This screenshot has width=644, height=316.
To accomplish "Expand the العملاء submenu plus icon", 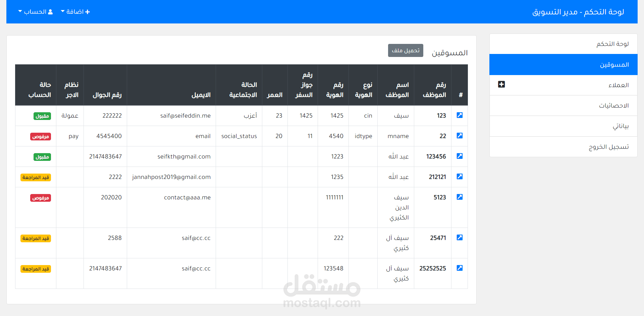I will (x=501, y=84).
